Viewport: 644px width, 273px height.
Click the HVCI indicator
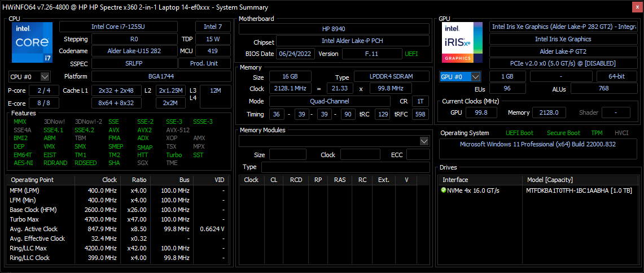(x=622, y=133)
